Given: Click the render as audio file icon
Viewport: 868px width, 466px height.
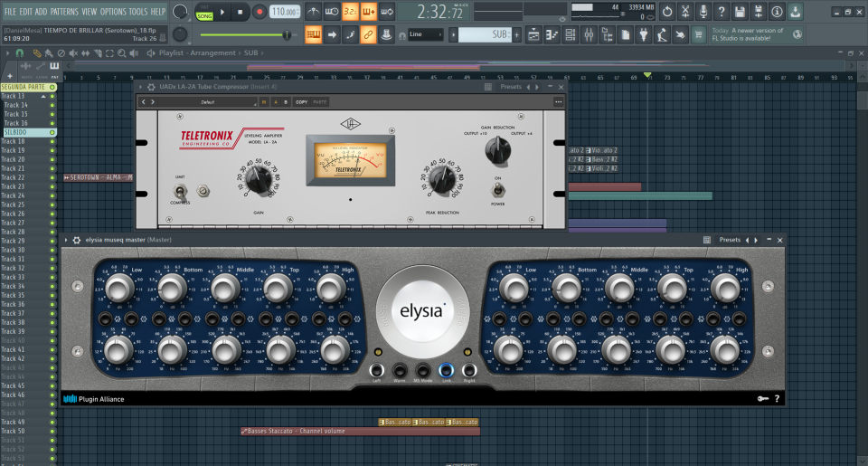Looking at the screenshot, I should pyautogui.click(x=759, y=12).
